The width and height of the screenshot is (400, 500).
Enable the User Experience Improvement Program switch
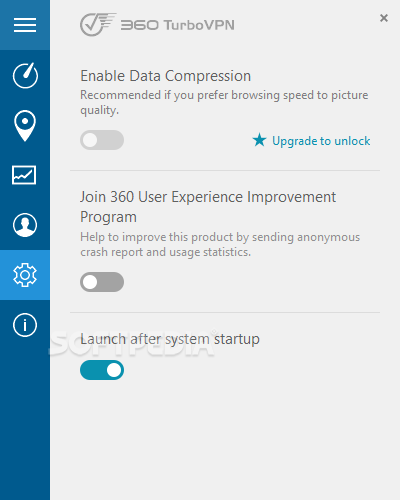(x=102, y=282)
